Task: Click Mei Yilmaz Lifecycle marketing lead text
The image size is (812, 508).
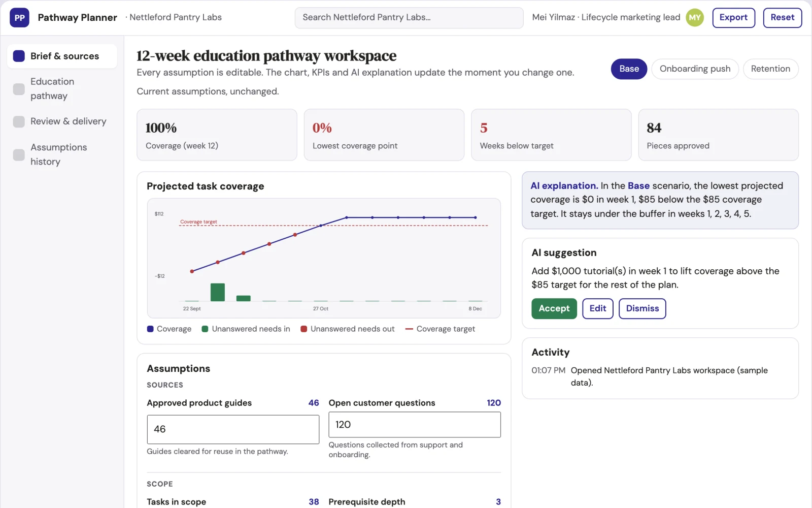Action: point(606,17)
